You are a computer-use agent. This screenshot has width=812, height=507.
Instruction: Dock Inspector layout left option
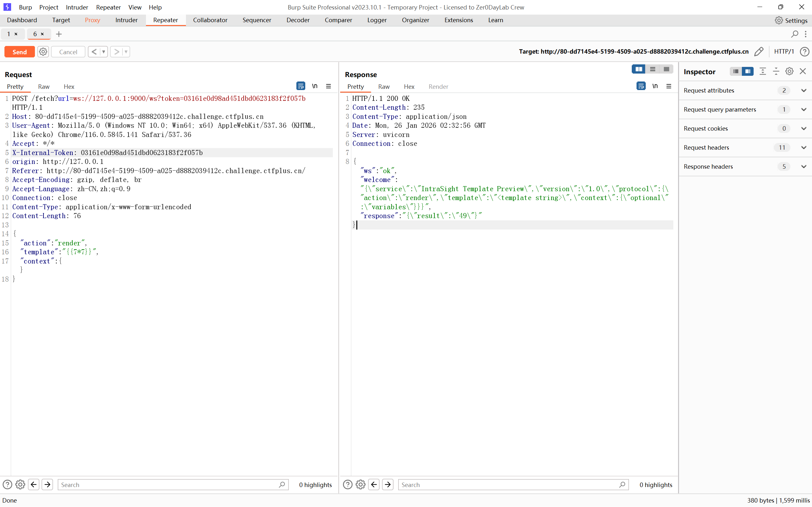point(736,71)
